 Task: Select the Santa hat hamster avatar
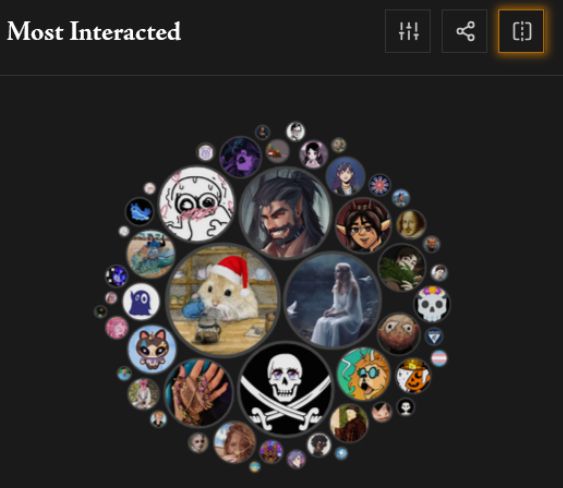point(223,300)
